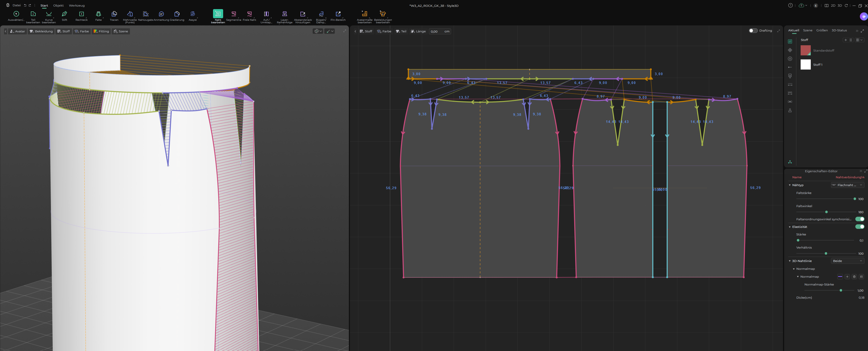
Task: Switch to the Größen tab
Action: coord(821,30)
